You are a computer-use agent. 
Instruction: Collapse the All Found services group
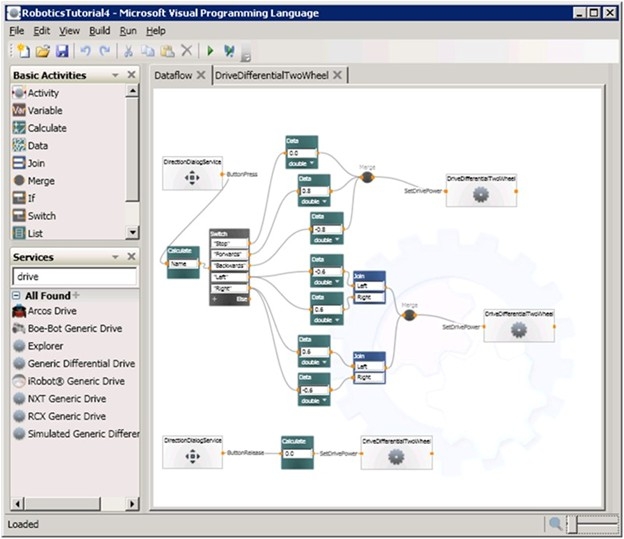[x=16, y=295]
